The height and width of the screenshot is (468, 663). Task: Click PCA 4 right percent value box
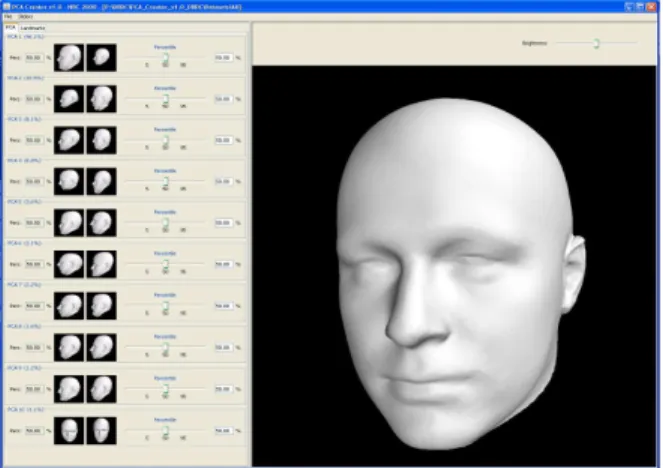(223, 181)
